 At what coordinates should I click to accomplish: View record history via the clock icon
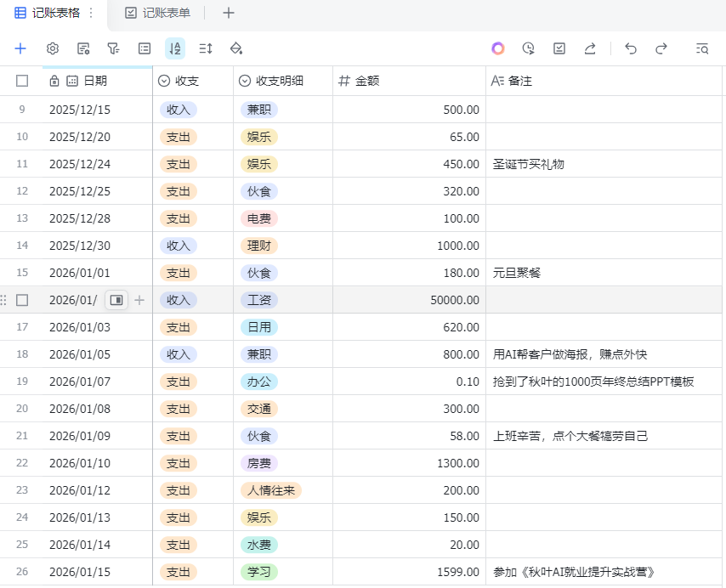click(x=528, y=49)
